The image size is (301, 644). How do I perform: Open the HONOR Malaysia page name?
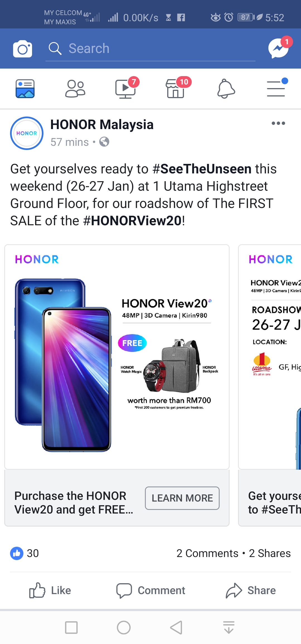[x=102, y=124]
